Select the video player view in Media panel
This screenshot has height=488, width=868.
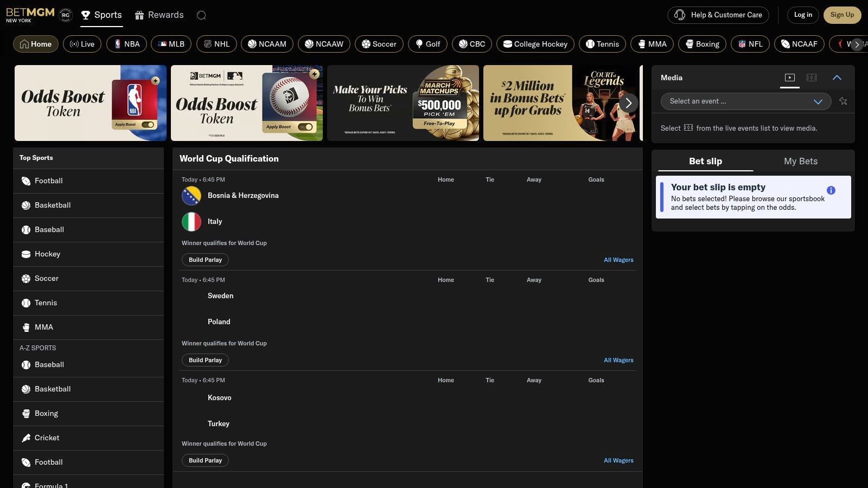789,78
